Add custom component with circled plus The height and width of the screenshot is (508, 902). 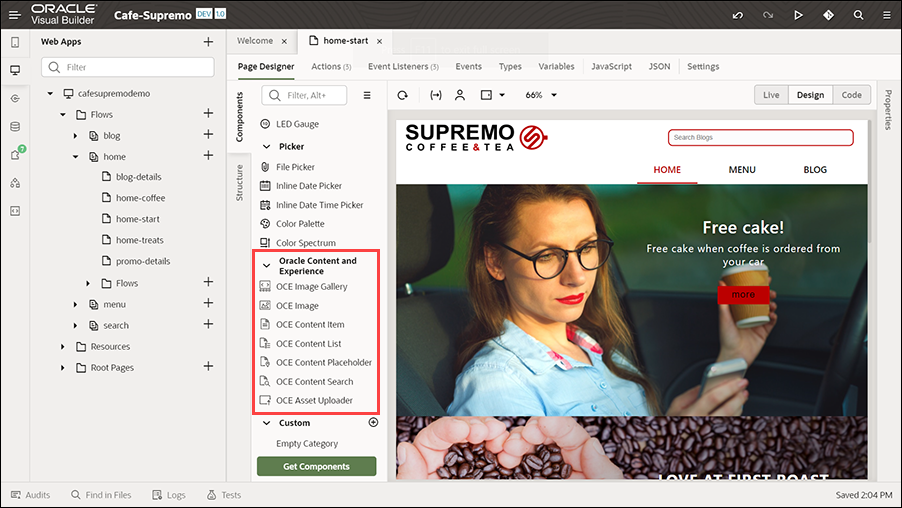373,422
